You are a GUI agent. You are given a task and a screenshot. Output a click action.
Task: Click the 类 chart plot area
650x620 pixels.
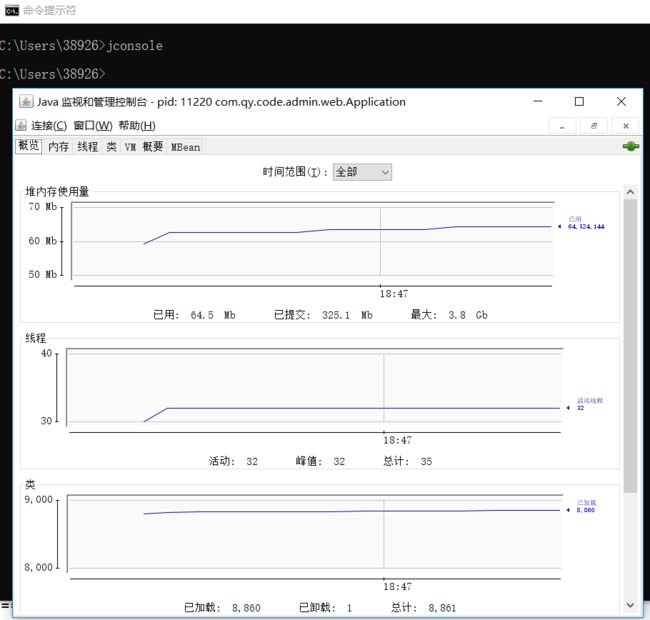[314, 532]
